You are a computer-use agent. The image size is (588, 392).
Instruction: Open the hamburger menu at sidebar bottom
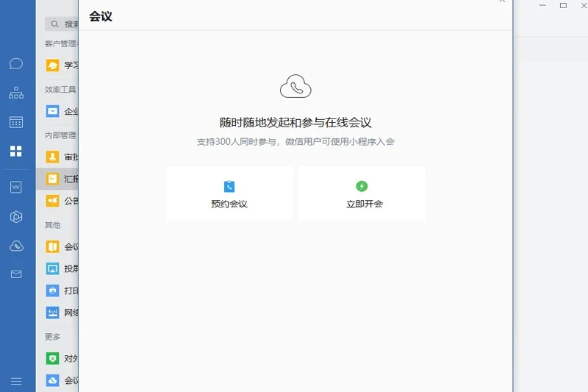pos(16,381)
